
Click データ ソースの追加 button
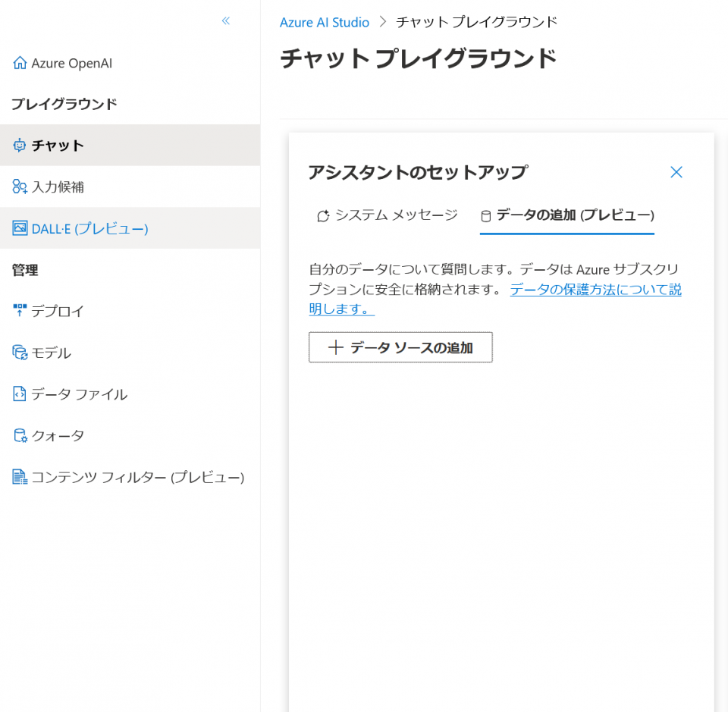(400, 347)
